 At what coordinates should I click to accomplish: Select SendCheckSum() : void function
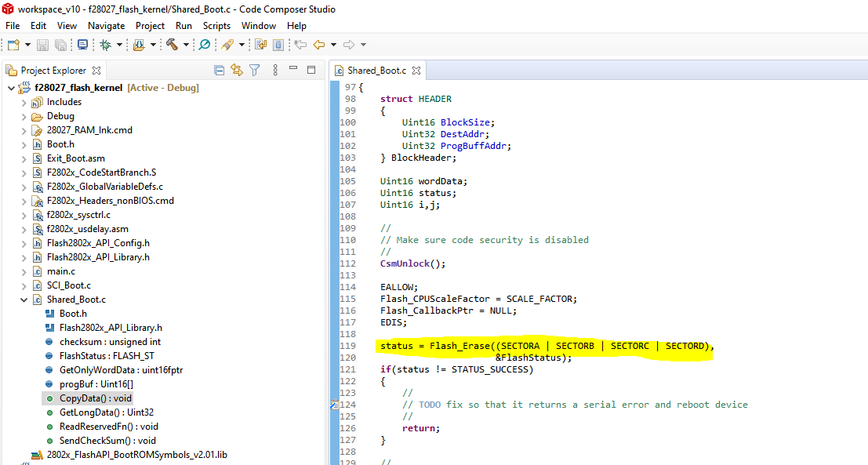click(107, 441)
